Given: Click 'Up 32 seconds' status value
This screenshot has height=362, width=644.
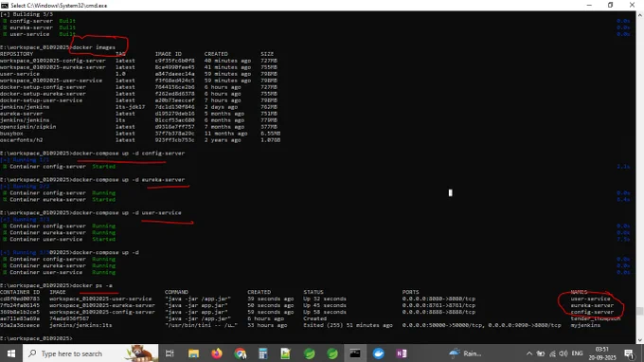Looking at the screenshot, I should point(325,299).
